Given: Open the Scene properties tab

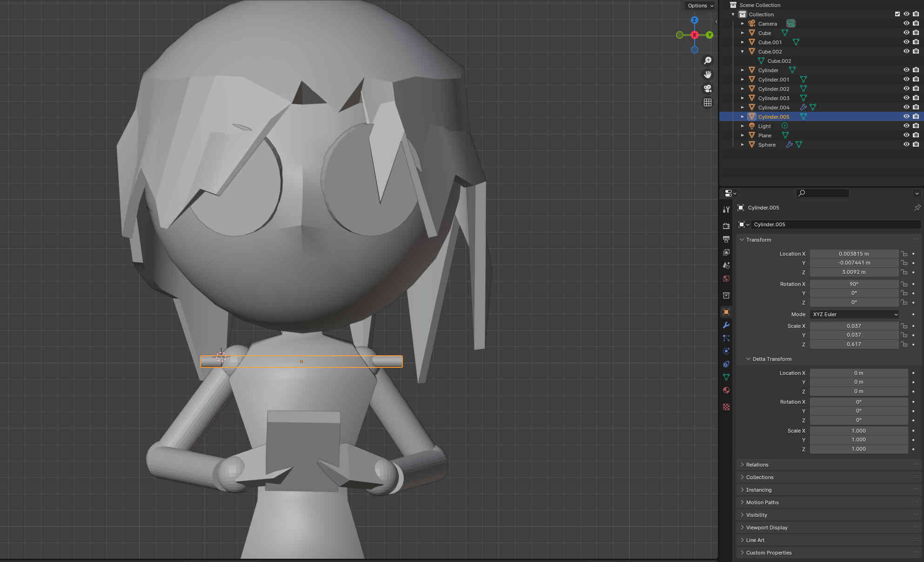Looking at the screenshot, I should [726, 265].
